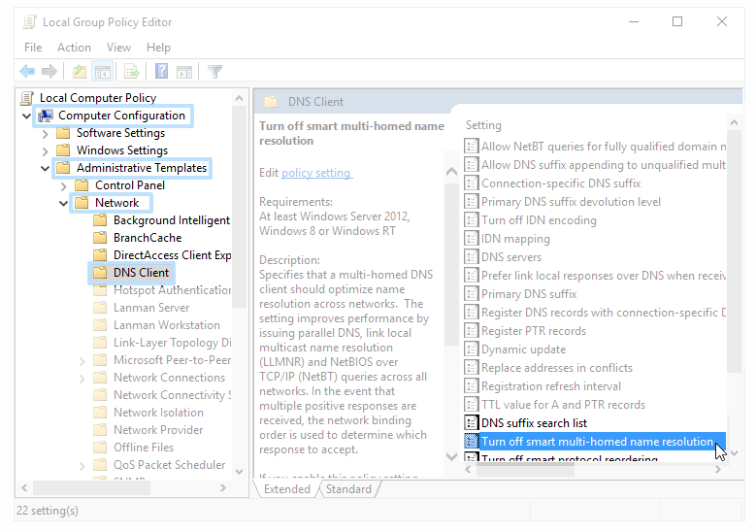Click settings list horizontal scroll-right arrow
Viewport: 756px width, 532px height.
[x=718, y=469]
